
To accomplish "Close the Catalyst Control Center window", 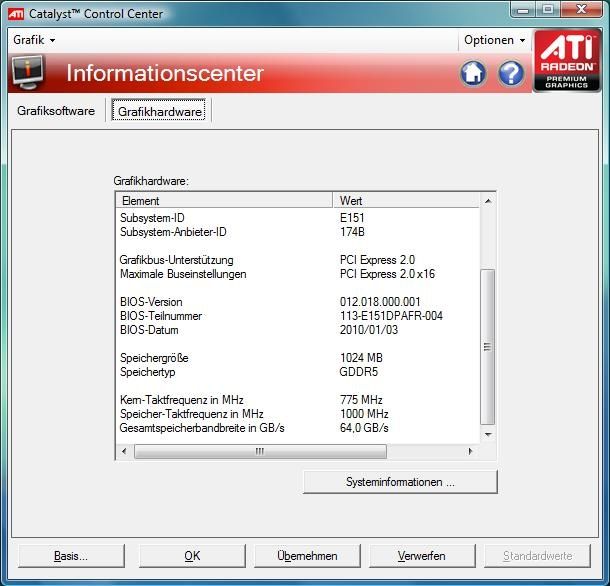I will click(x=581, y=10).
